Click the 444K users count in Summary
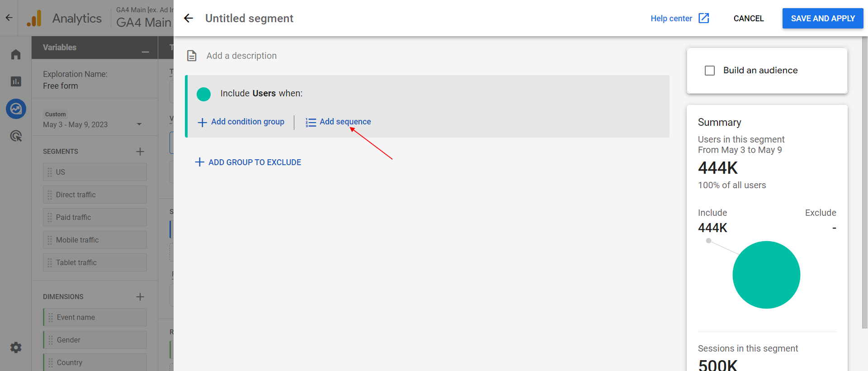868x371 pixels. (717, 168)
